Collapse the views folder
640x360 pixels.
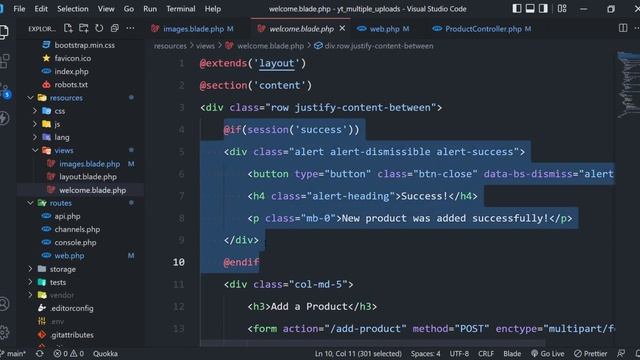(64, 150)
